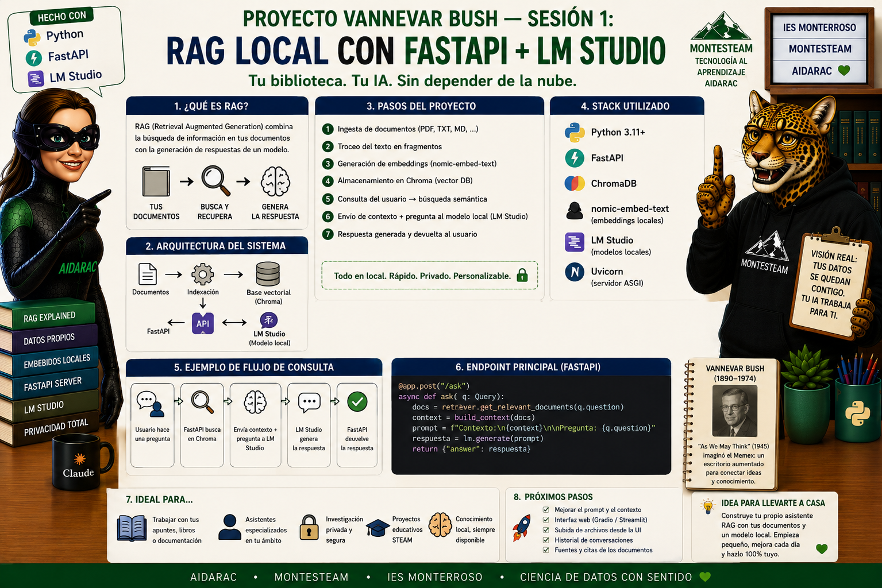Click the 6. ENDPOINT PRINCIPAL (FASTAPI) header
The height and width of the screenshot is (588, 882).
pos(531,367)
